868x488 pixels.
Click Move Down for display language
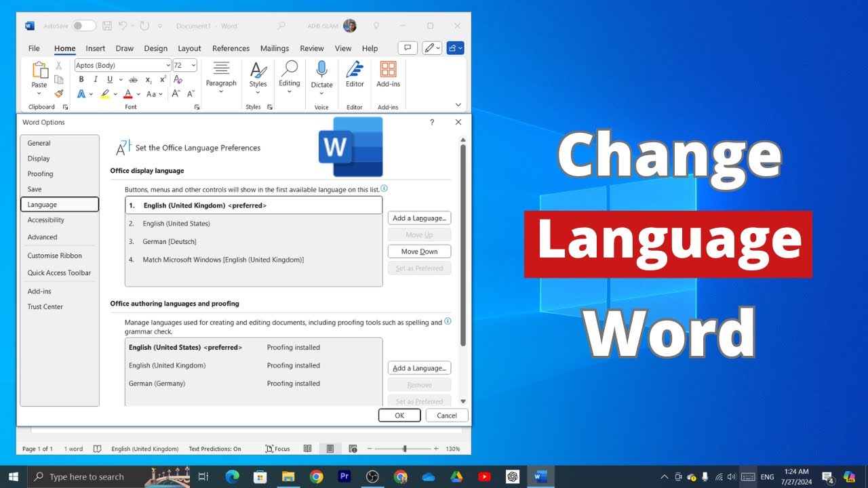tap(419, 251)
